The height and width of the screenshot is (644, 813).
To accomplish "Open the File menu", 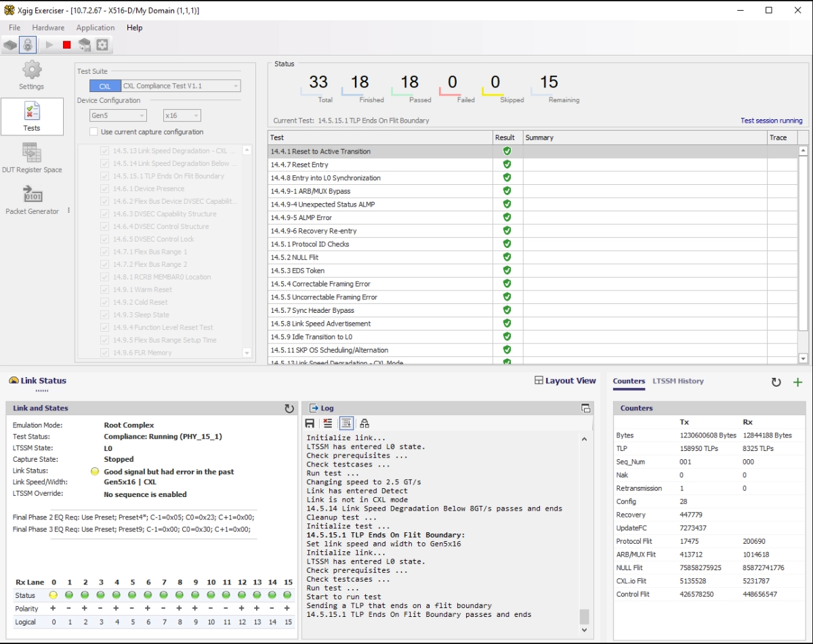I will tap(14, 28).
